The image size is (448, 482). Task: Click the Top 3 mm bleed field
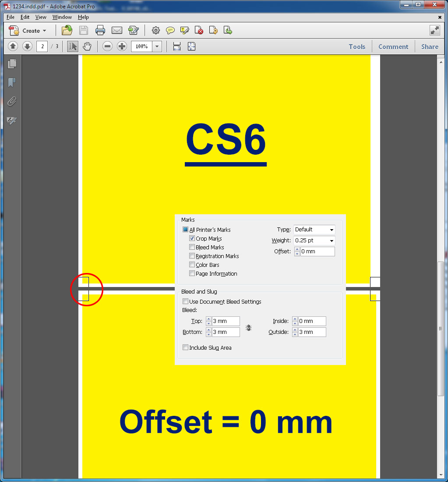pos(226,321)
